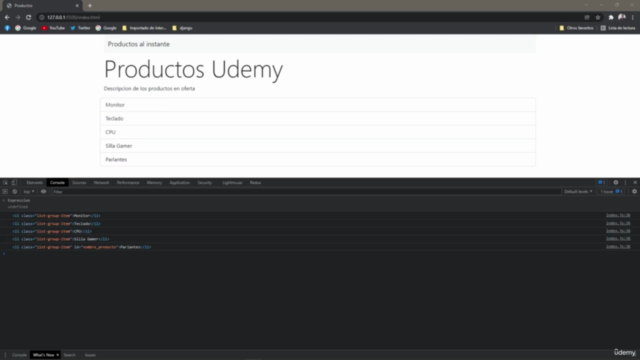Expand the django bookmarks folder
Viewport: 640px width, 360px height.
(x=182, y=28)
